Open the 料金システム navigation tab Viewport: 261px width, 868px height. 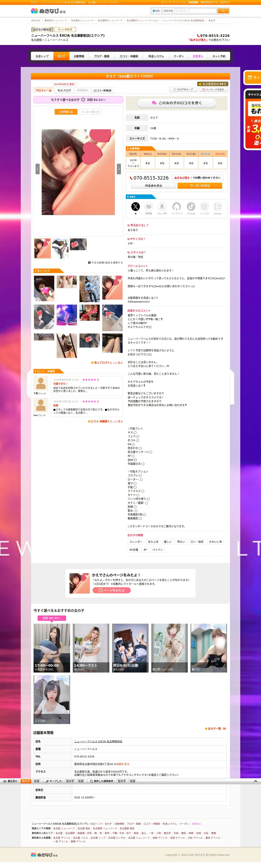[x=156, y=56]
